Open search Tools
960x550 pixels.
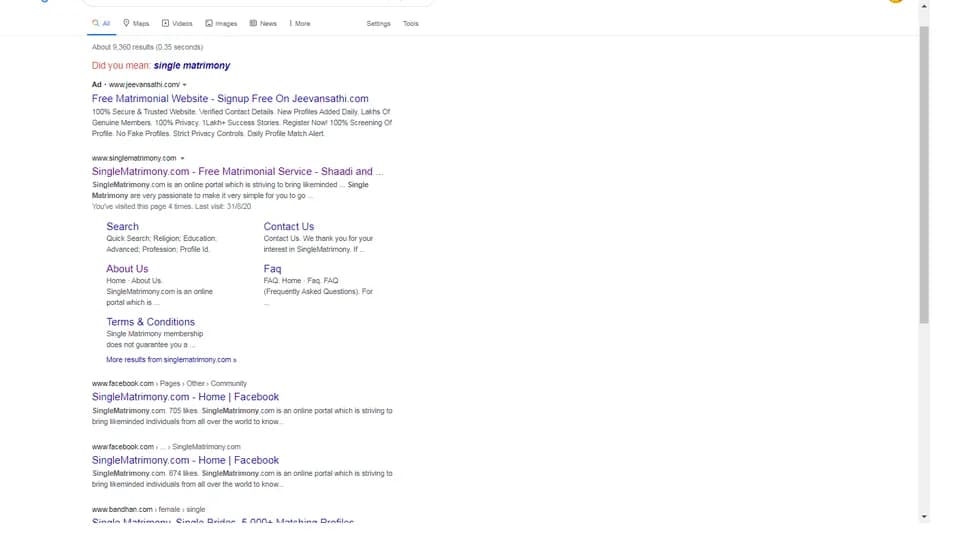tap(411, 23)
